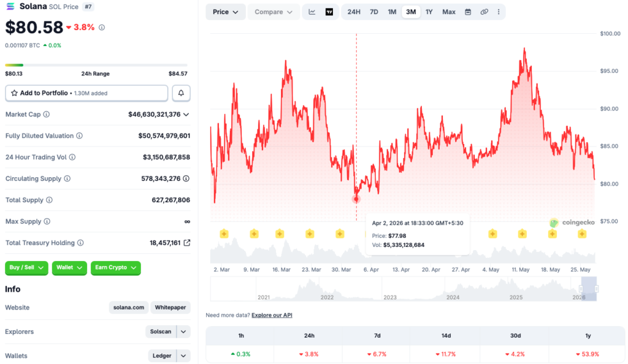Open the Wallet dropdown
628x364 pixels.
tap(69, 268)
